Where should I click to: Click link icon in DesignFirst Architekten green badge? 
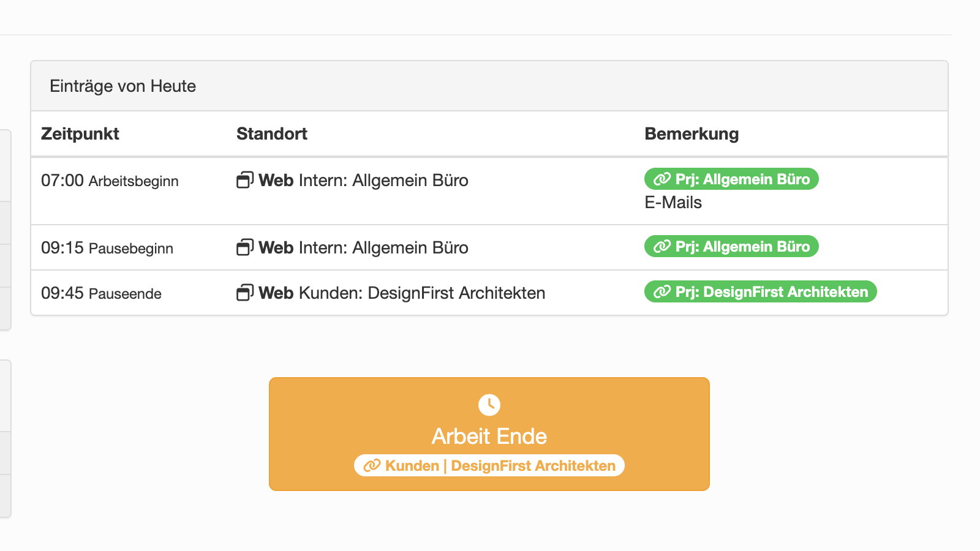pos(662,292)
